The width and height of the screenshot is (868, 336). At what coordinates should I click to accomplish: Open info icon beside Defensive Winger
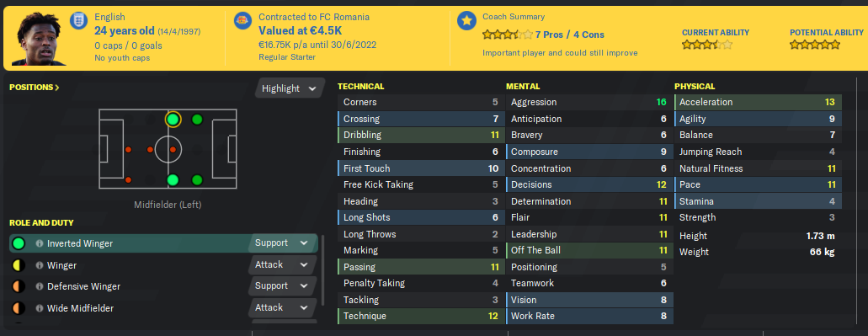point(40,286)
